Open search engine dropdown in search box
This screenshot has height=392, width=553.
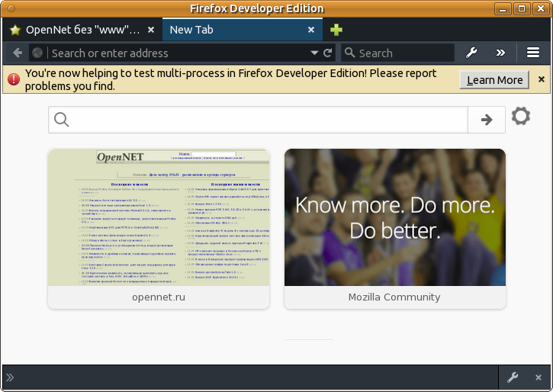coord(350,53)
